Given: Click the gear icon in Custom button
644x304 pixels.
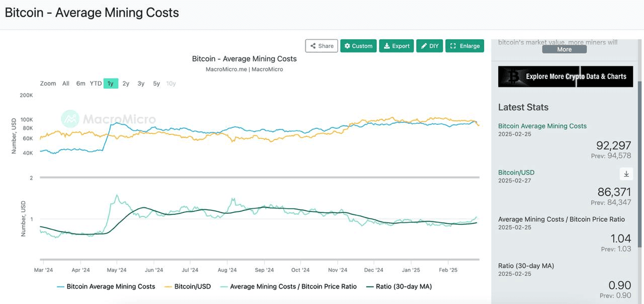Looking at the screenshot, I should tap(347, 46).
